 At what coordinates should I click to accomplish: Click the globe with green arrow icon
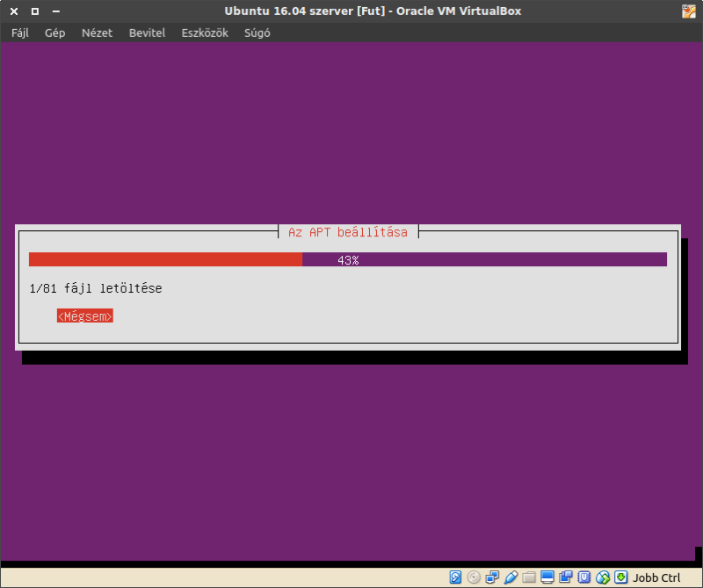point(603,577)
